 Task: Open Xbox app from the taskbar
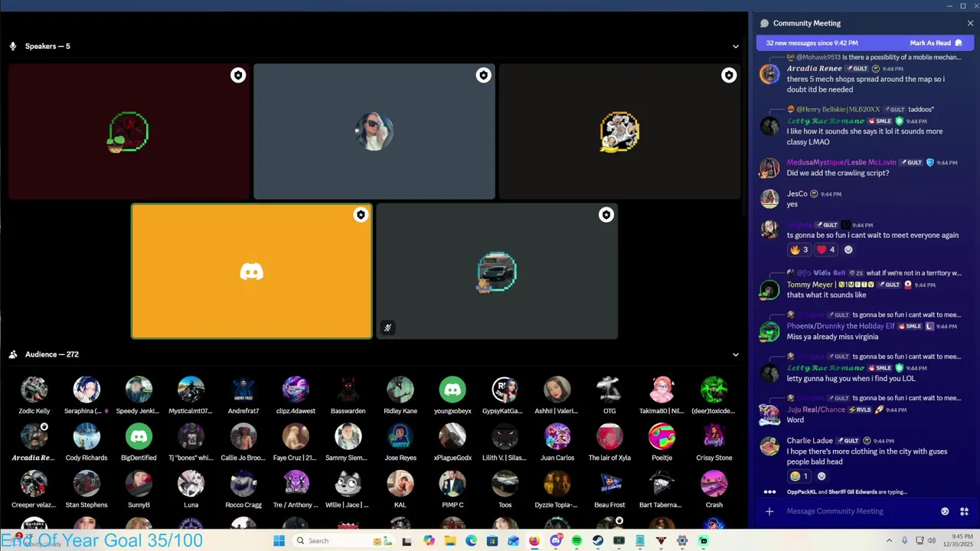pos(619,540)
